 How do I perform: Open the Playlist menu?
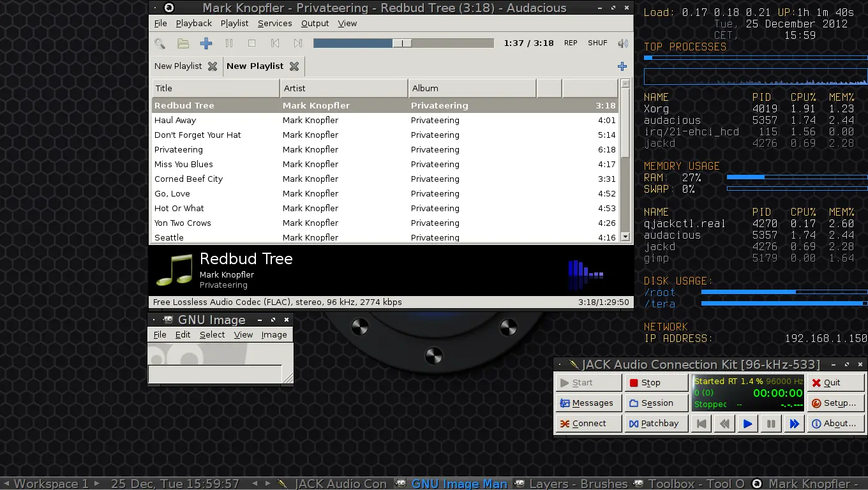tap(234, 24)
